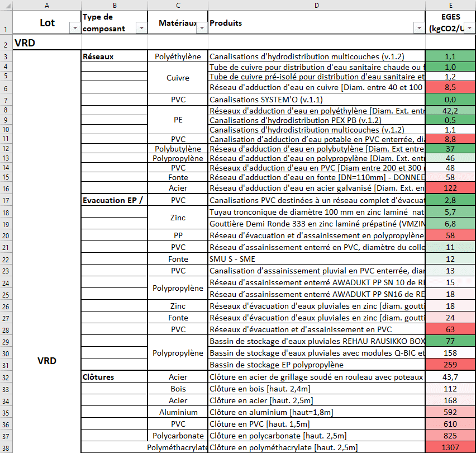Open the Matériaux column filter arrow
Screen dimensions: 476x453
tap(202, 29)
